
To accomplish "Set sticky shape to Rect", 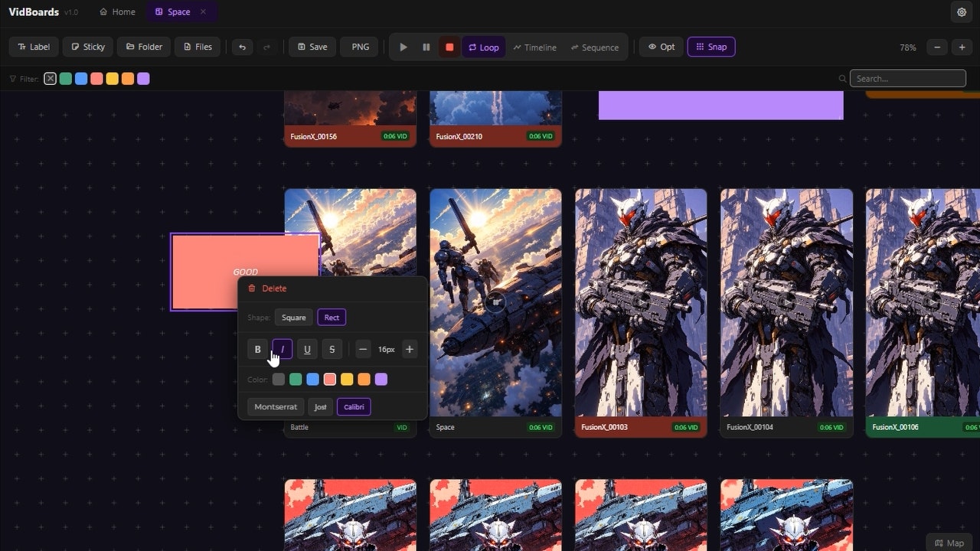I will pos(332,318).
